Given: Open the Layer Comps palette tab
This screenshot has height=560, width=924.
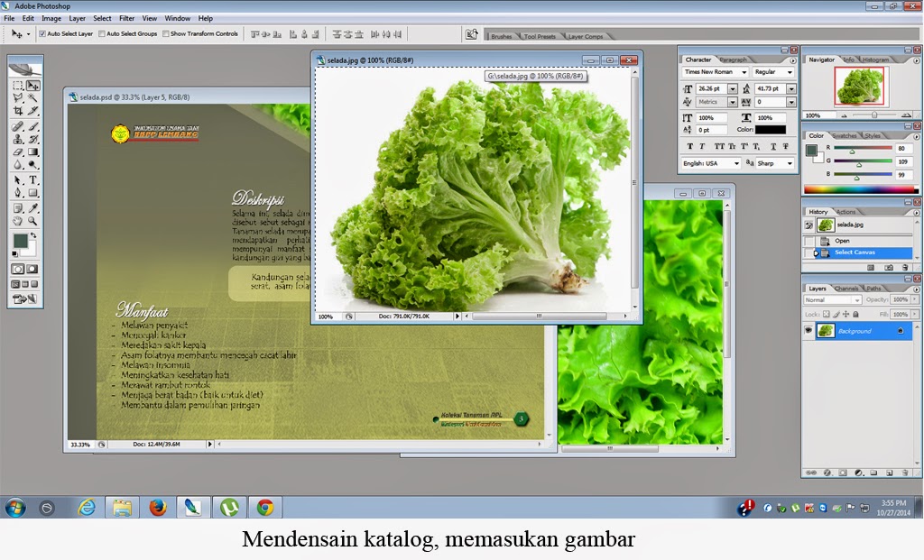Looking at the screenshot, I should [585, 36].
